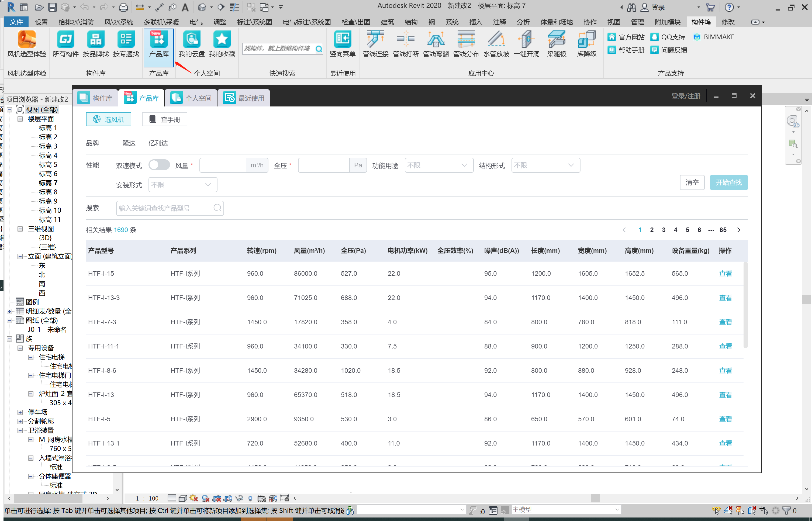Open 按品牌找 brand search
The image size is (812, 521).
click(96, 44)
